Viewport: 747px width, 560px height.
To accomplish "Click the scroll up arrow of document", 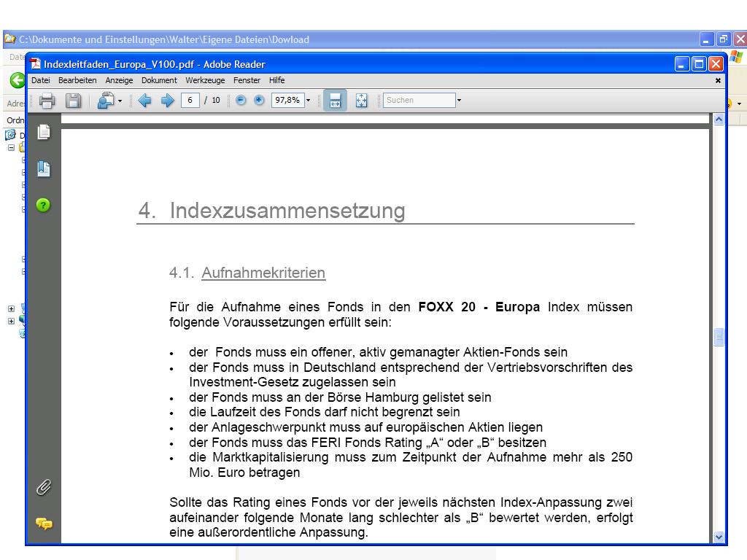I will 719,119.
